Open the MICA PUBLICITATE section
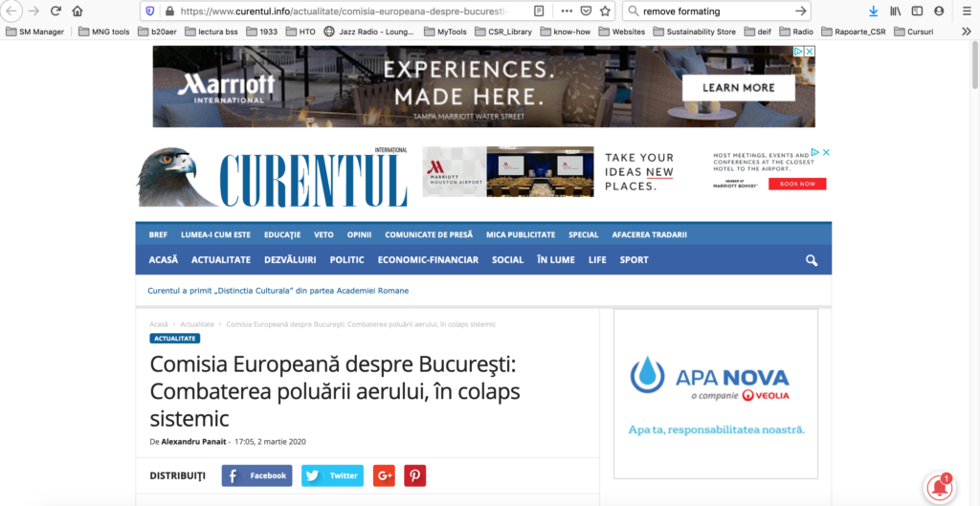 521,235
